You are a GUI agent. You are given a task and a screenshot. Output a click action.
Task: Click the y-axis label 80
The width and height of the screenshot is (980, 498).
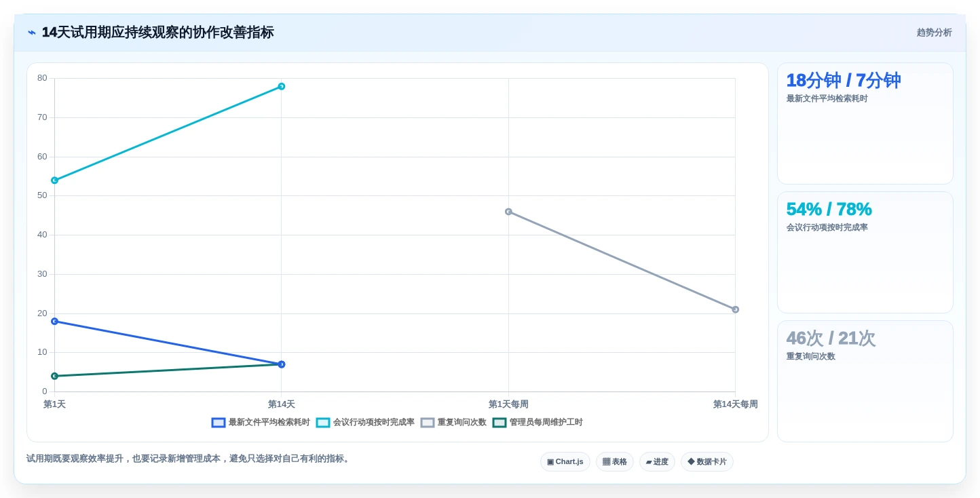[x=42, y=78]
